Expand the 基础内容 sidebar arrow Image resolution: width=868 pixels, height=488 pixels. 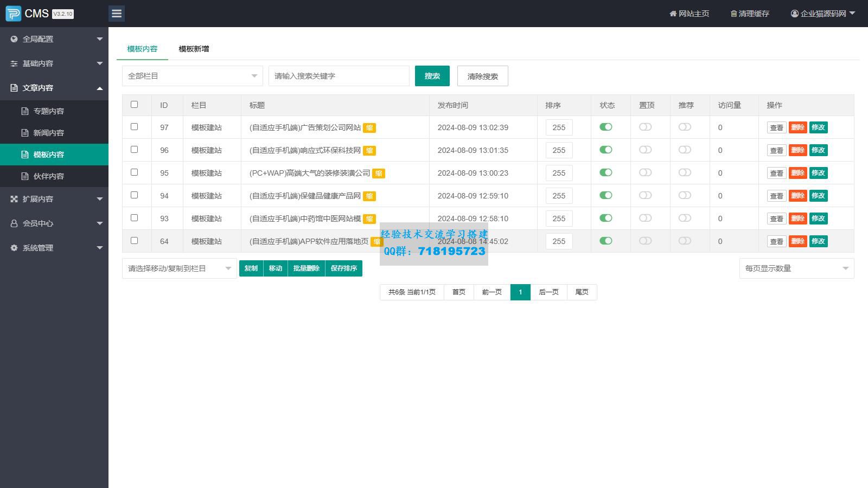pyautogui.click(x=100, y=63)
